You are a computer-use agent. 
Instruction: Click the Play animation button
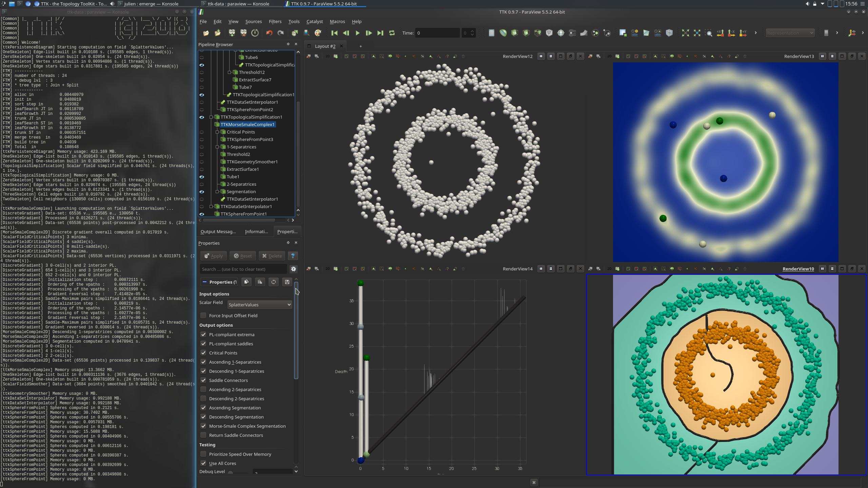(x=357, y=33)
